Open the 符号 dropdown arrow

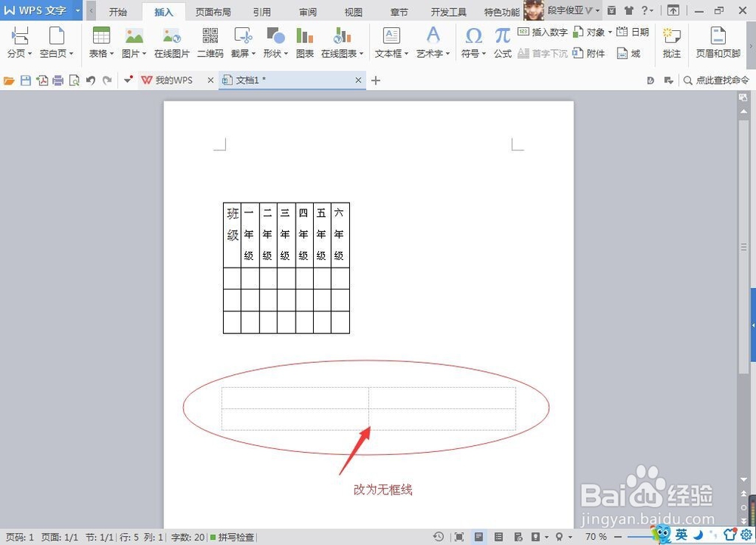(484, 54)
